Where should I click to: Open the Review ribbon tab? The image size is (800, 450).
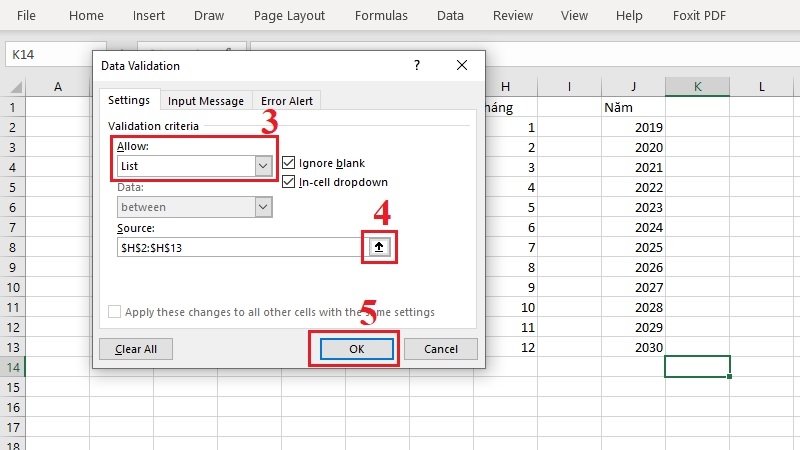point(513,16)
